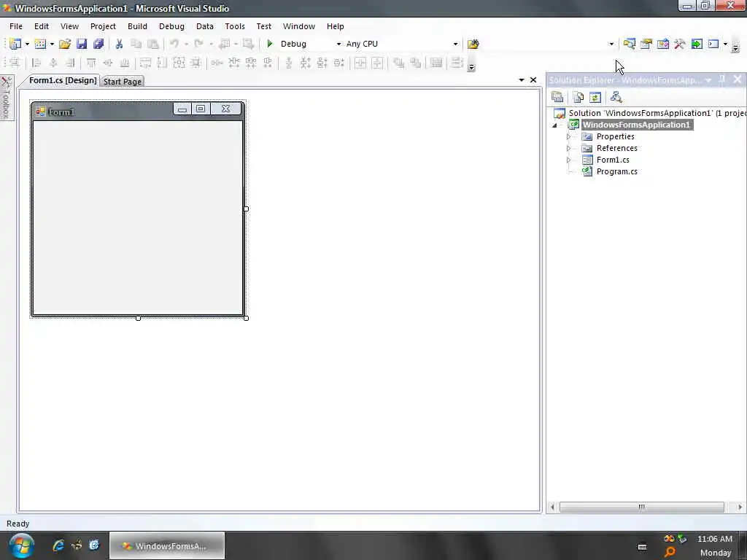Viewport: 747px width, 560px height.
Task: Click Refresh icon in Solution Explorer
Action: pos(595,98)
